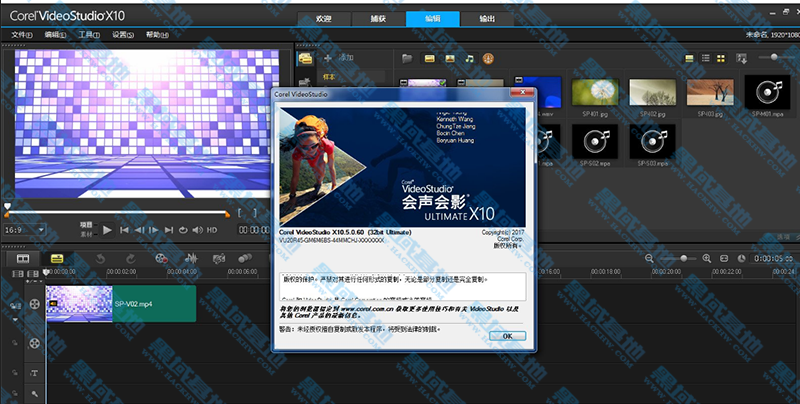Toggle HD preview mode
The width and height of the screenshot is (800, 404).
212,230
